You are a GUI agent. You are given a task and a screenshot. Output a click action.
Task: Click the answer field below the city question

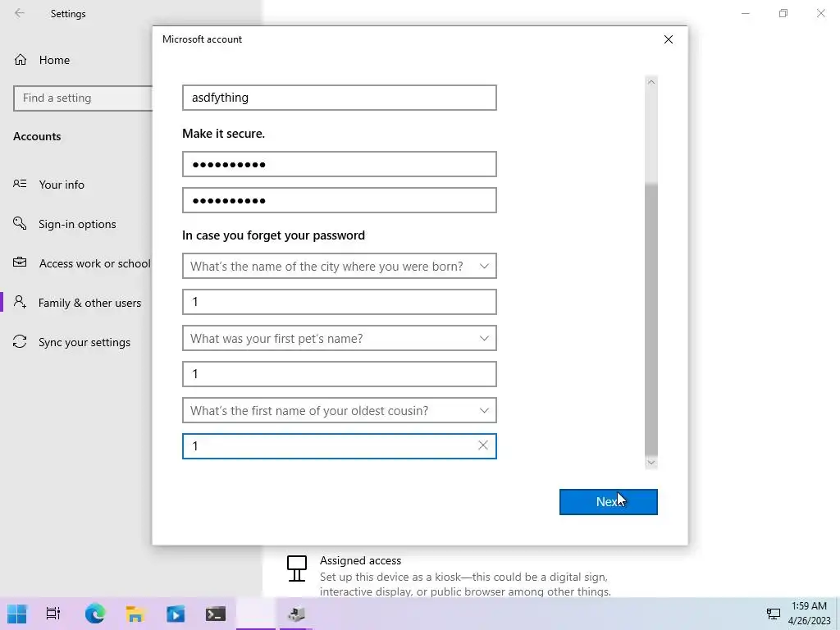pos(339,302)
